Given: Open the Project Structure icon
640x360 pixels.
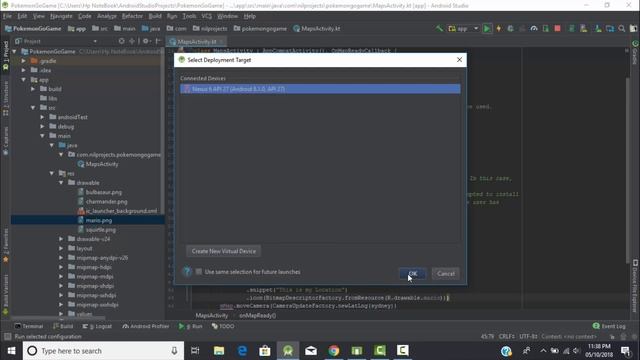Looking at the screenshot, I should pos(610,29).
